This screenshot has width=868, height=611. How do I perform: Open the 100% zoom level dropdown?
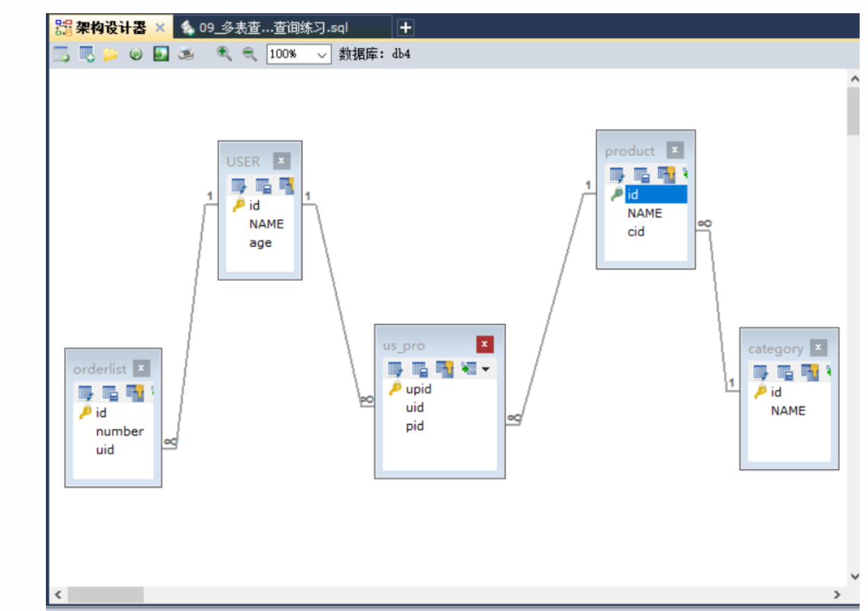322,54
